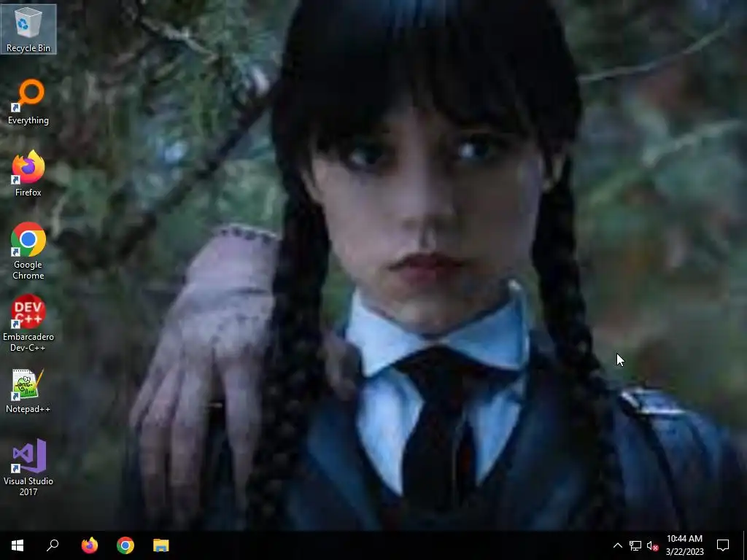
Task: Open the Windows Start menu
Action: tap(18, 545)
